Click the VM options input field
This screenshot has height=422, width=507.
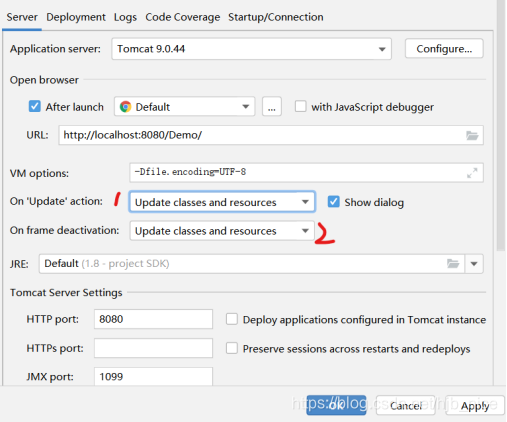(x=306, y=173)
